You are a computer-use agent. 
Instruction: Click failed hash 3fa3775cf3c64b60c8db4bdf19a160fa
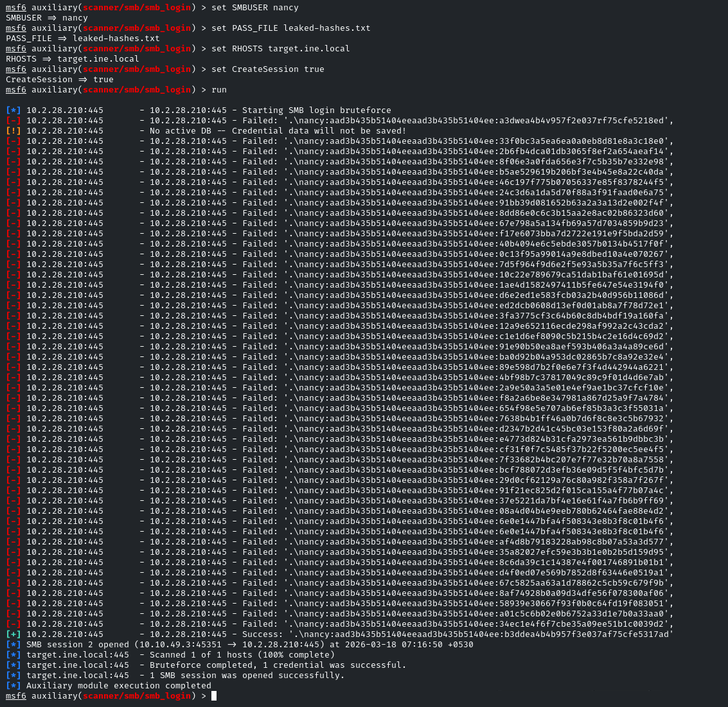(x=582, y=315)
